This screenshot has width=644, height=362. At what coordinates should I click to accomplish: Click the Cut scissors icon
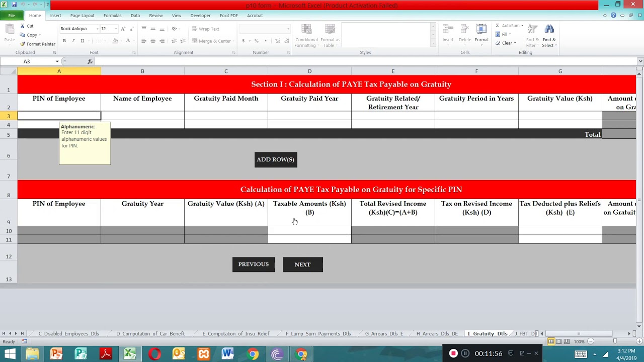pos(23,26)
